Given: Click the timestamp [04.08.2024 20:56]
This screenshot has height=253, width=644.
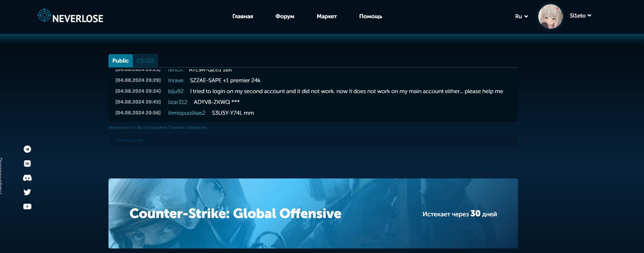Looking at the screenshot, I should tap(138, 113).
